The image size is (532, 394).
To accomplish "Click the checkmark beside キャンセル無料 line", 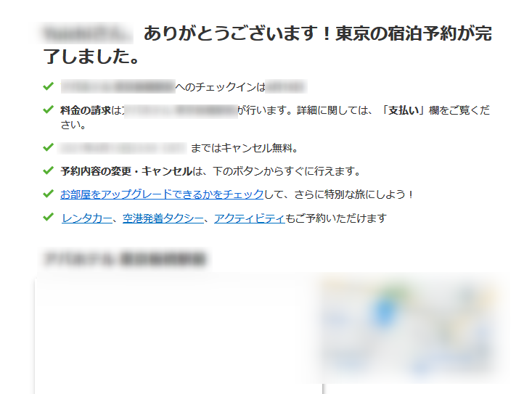I will click(48, 148).
